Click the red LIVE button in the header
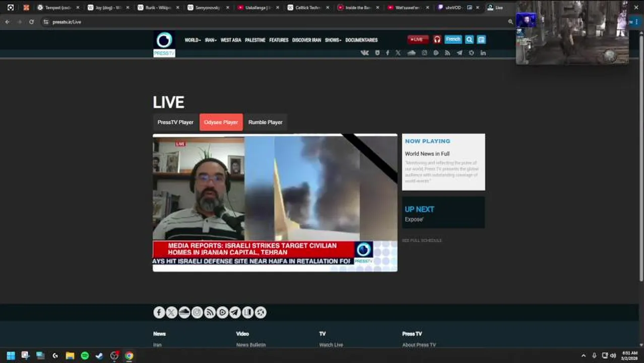 coord(418,39)
